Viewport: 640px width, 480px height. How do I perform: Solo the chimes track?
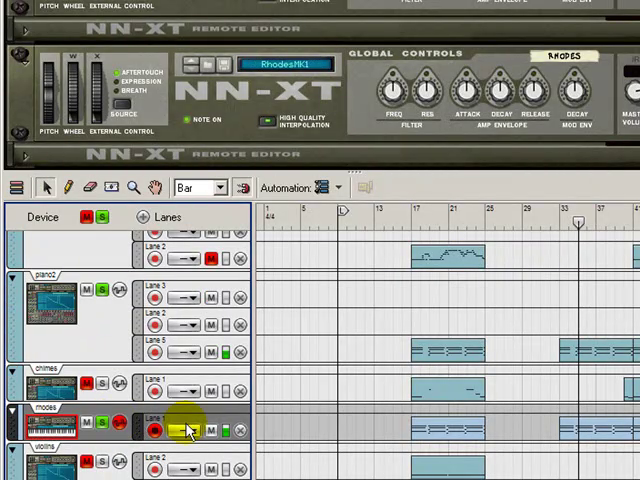tap(102, 383)
